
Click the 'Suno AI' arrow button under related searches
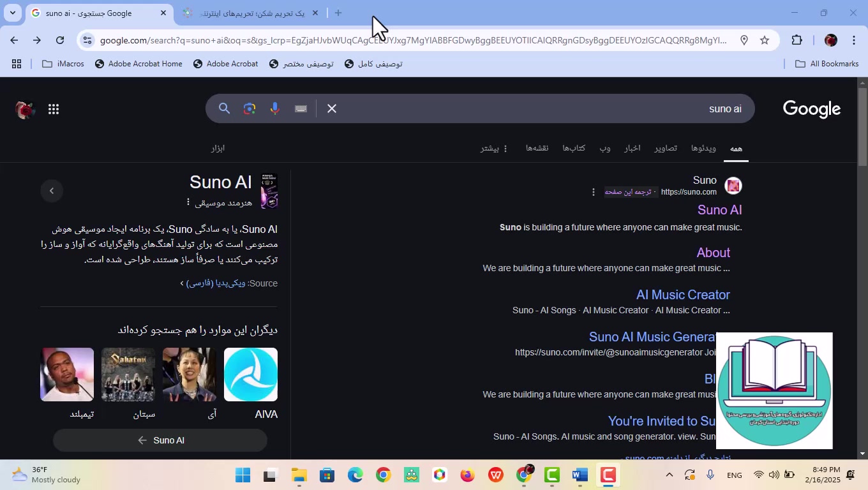tap(160, 440)
